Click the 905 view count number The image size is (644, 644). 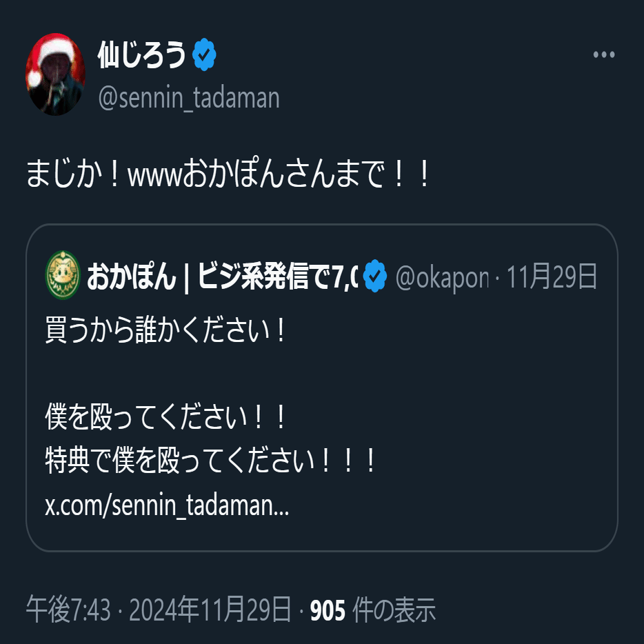tap(328, 610)
